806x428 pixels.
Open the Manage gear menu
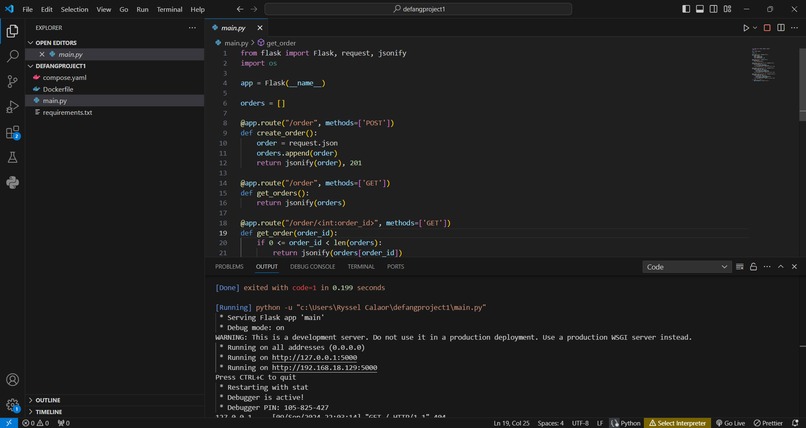coord(12,405)
